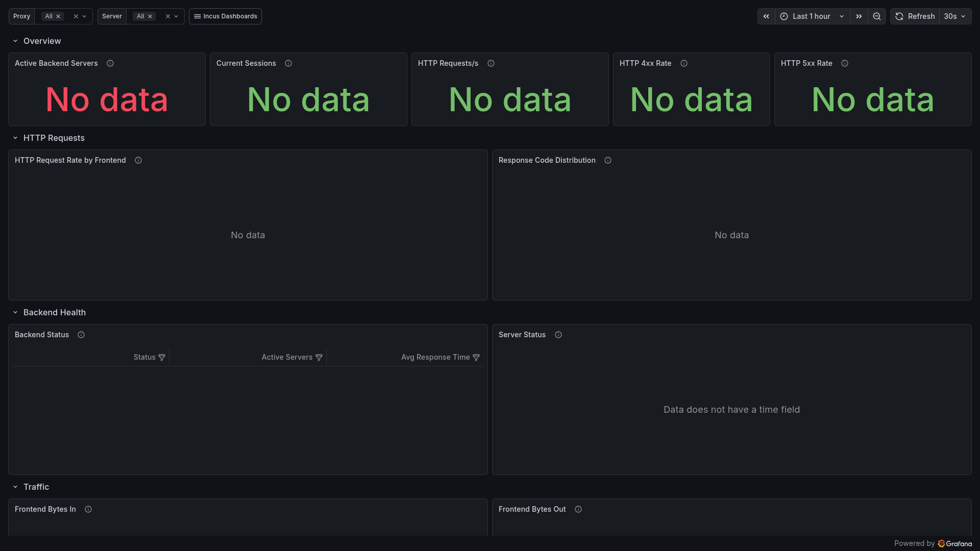980x551 pixels.
Task: Clear the Server variable selection
Action: (168, 16)
